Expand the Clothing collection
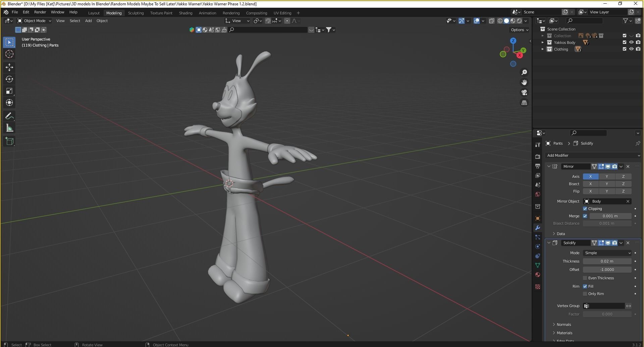This screenshot has height=347, width=644. pyautogui.click(x=542, y=49)
